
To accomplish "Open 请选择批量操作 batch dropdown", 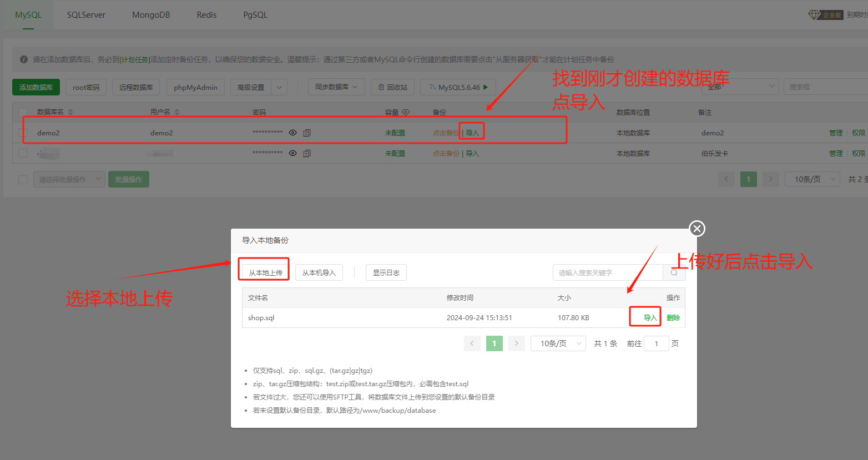I will [x=69, y=179].
